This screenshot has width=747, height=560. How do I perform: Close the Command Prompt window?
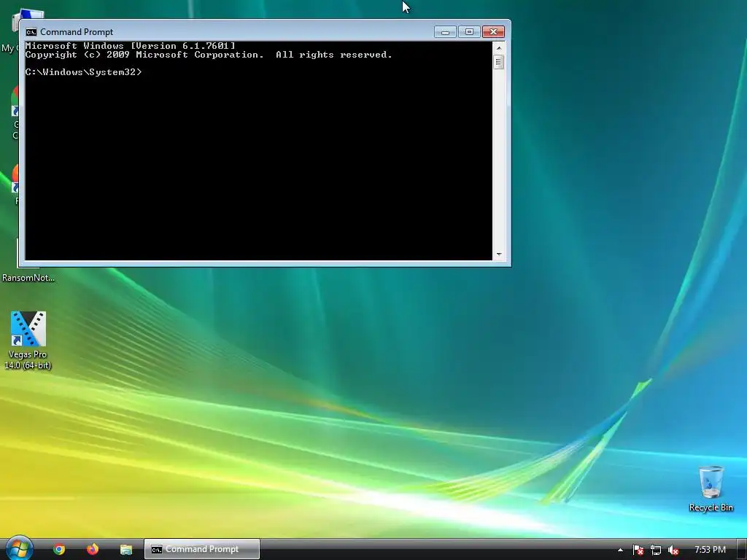(x=494, y=32)
